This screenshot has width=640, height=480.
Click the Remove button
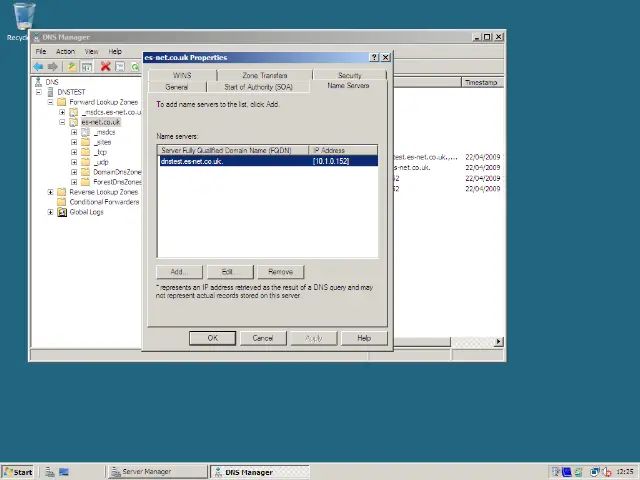[x=281, y=272]
